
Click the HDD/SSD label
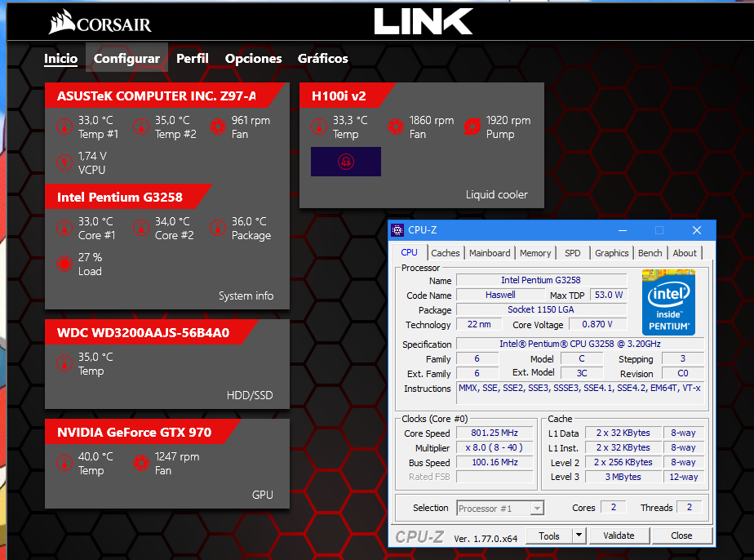250,395
